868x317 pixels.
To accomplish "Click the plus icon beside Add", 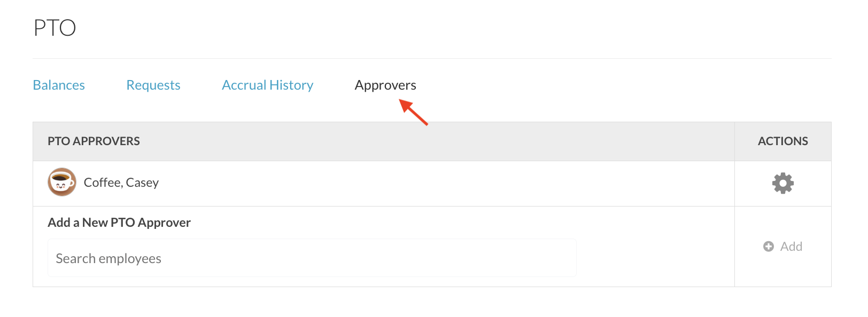I will click(769, 247).
